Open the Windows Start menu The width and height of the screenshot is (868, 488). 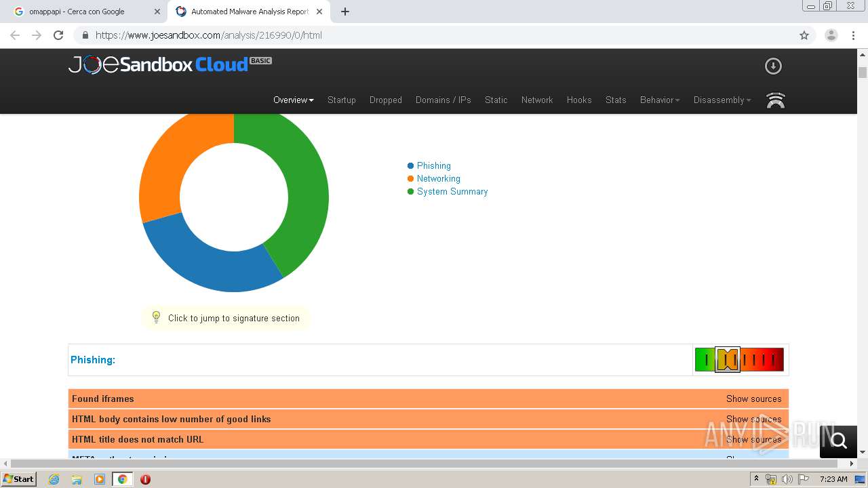[19, 479]
